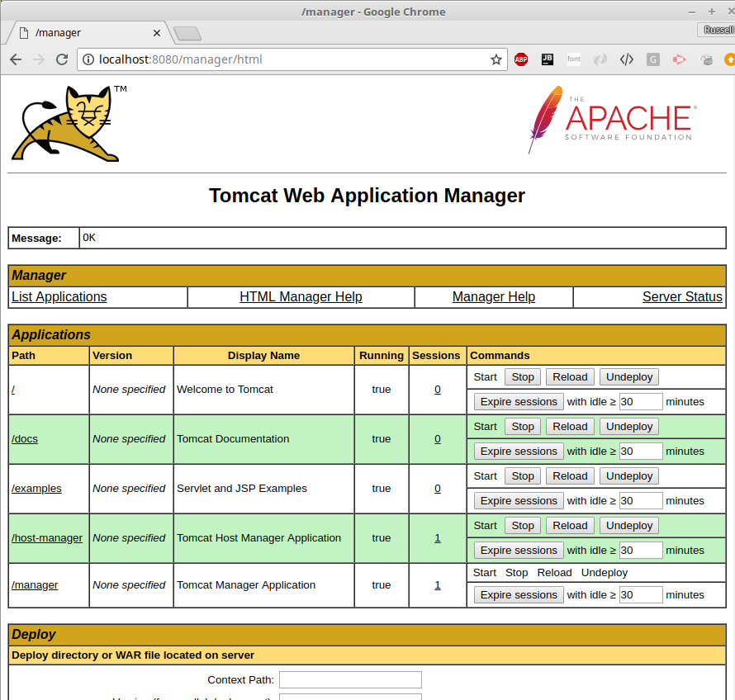Open the font extension icon
735x700 pixels.
(574, 59)
